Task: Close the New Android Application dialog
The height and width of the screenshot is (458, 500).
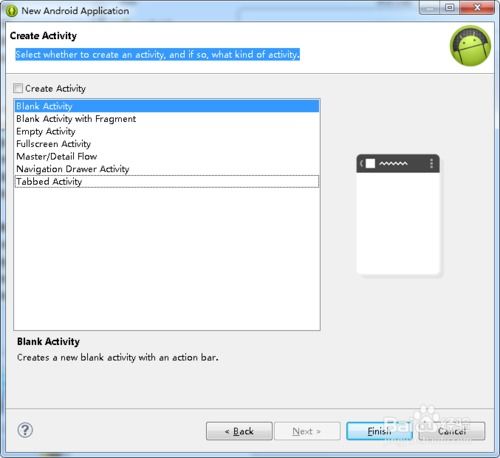Action: click(x=477, y=7)
